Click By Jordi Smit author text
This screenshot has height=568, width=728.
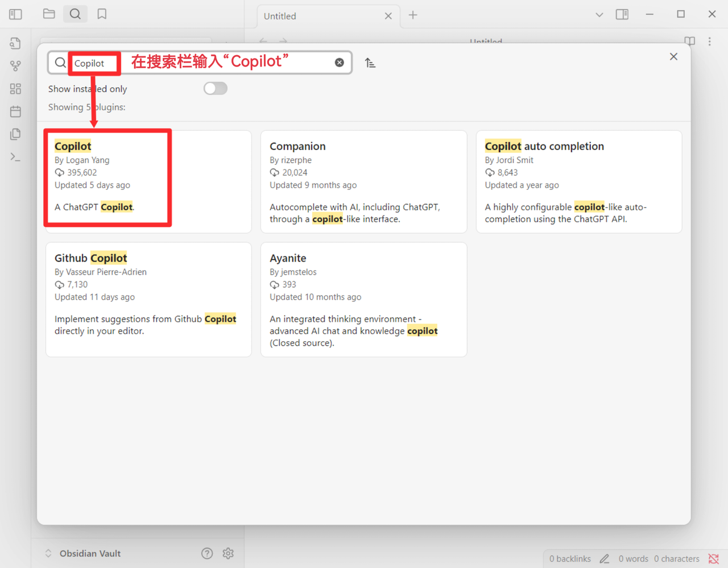509,160
